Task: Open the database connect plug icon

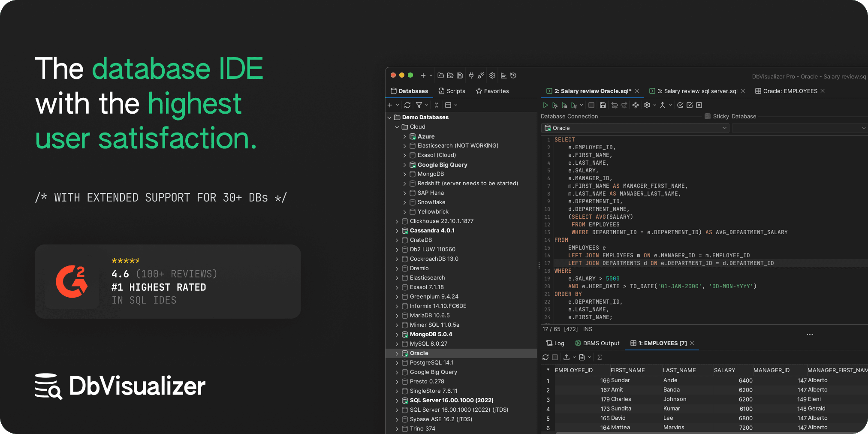Action: point(471,75)
